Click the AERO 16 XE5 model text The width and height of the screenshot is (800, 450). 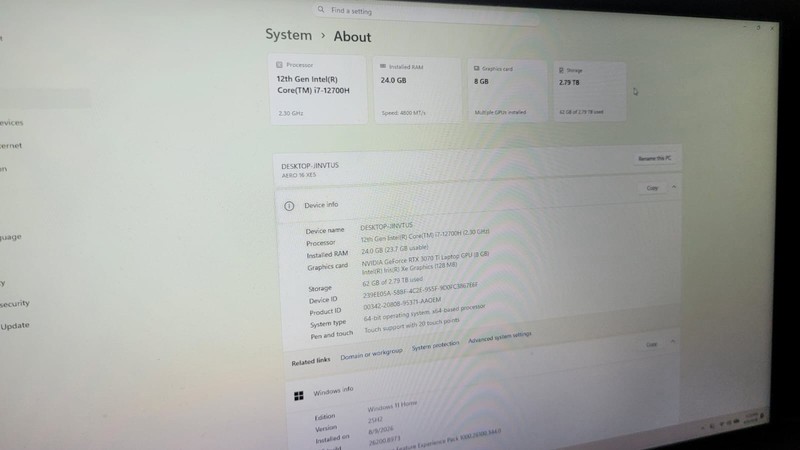[299, 175]
